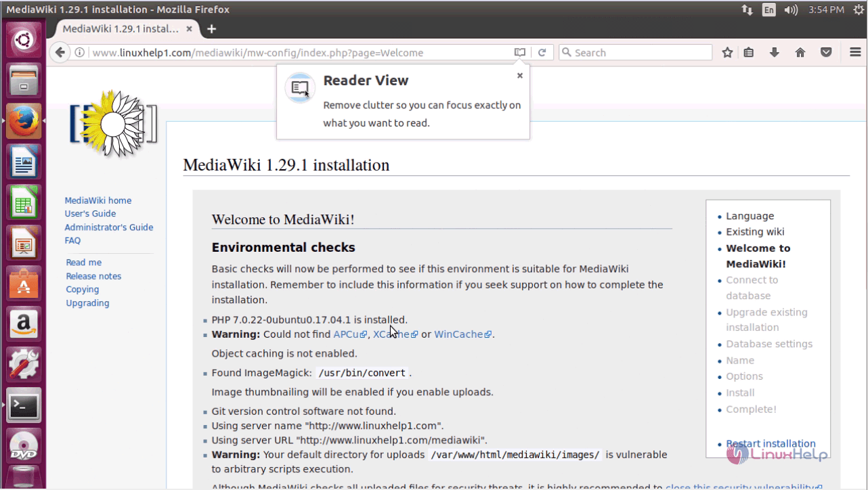This screenshot has width=868, height=490.
Task: Click close this security vulnerability link
Action: (743, 487)
